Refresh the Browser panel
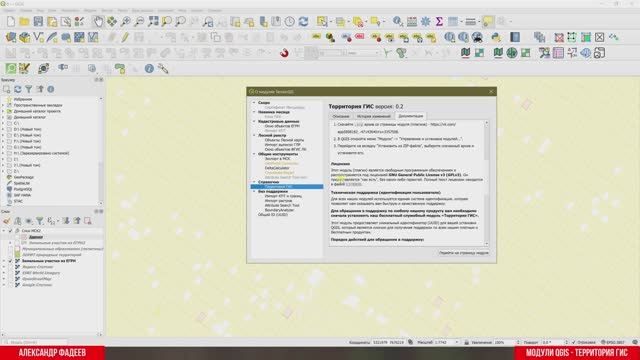 [18, 89]
